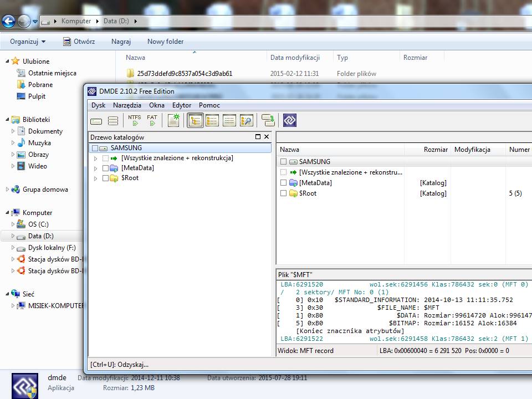Start FAT search toolbar button
This screenshot has height=399, width=532.
pos(152,120)
